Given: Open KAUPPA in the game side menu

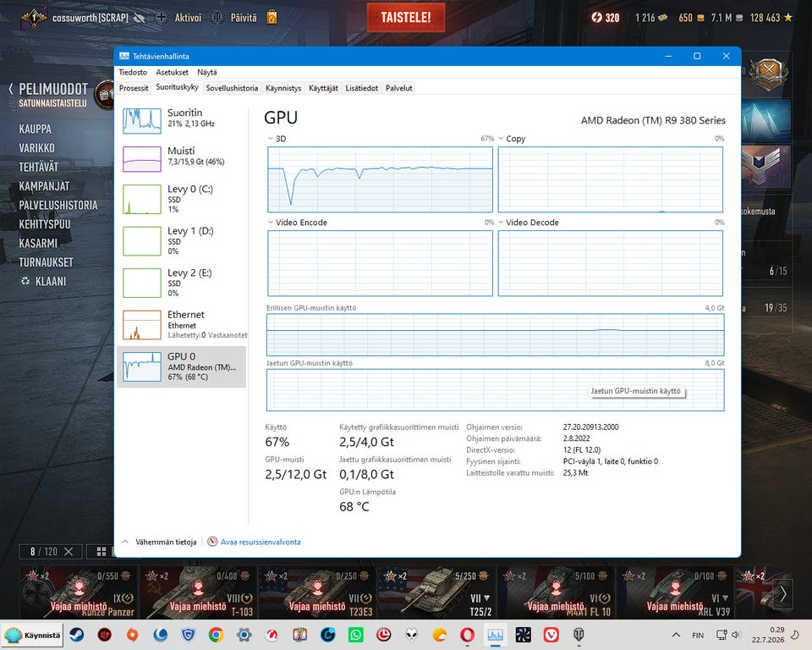Looking at the screenshot, I should coord(36,129).
